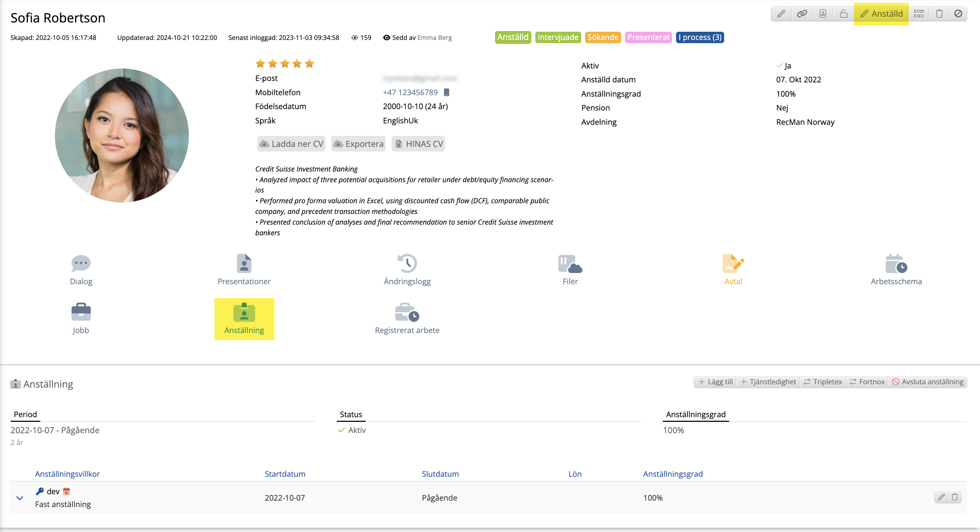This screenshot has width=980, height=532.
Task: Click the trash icon in top toolbar
Action: pos(939,14)
